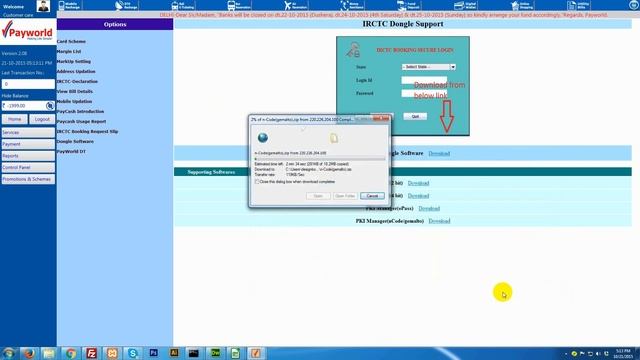Click the balance refresh icon
The height and width of the screenshot is (360, 640).
50,106
